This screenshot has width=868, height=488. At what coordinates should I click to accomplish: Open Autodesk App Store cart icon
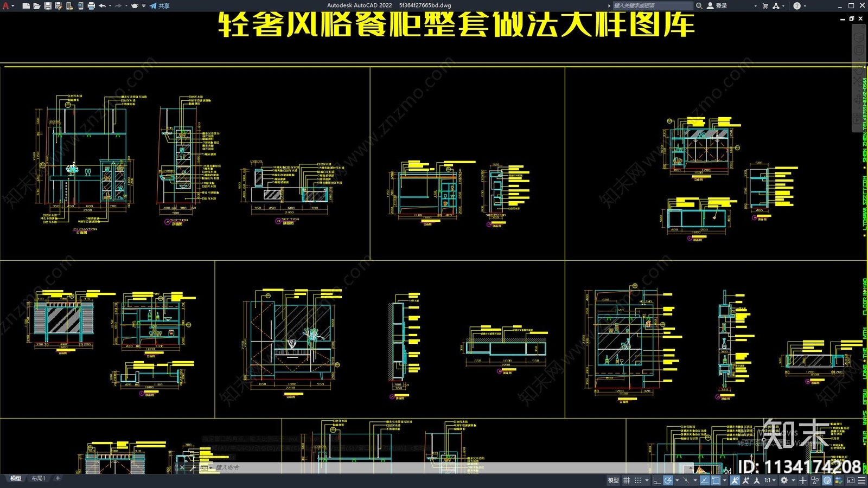click(x=765, y=5)
